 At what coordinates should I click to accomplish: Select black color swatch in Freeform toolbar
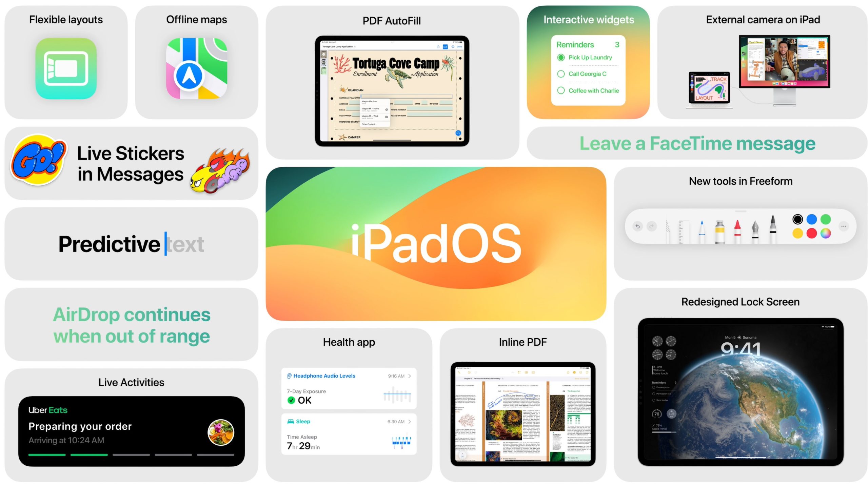797,220
